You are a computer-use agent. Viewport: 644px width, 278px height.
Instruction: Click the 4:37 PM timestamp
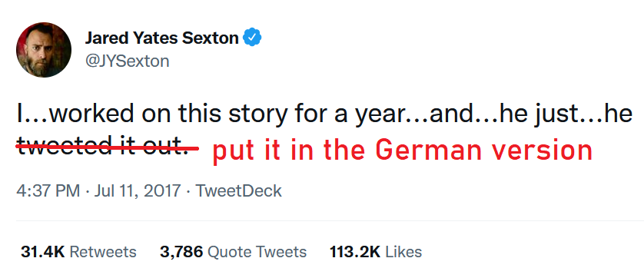(48, 191)
